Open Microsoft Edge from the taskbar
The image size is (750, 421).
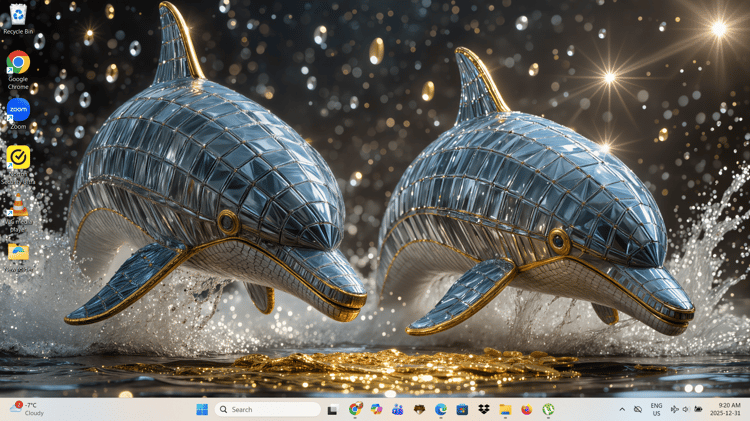click(441, 410)
